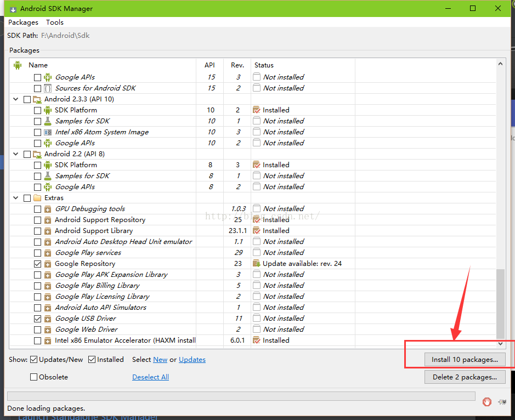Click the Google Repository package icon

[48, 264]
